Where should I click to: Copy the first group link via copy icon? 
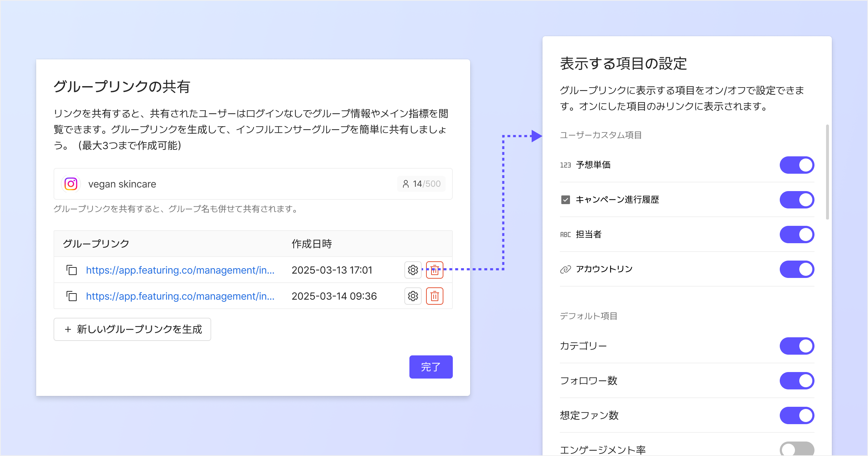[72, 270]
